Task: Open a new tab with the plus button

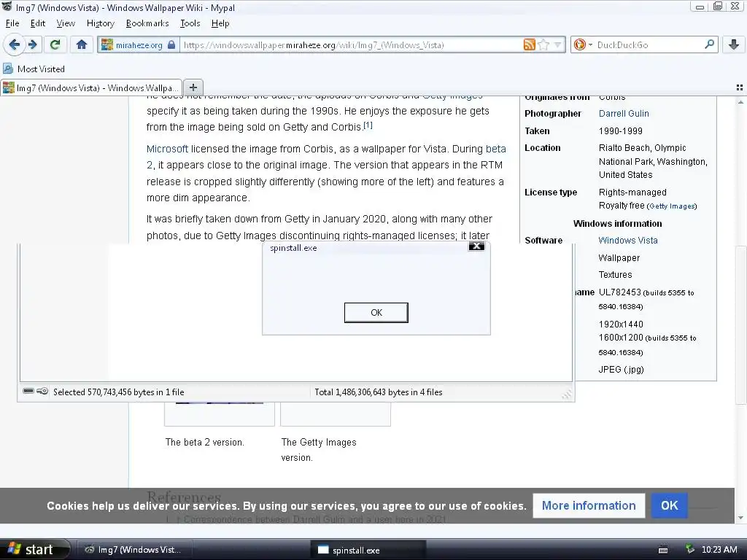Action: (x=193, y=87)
